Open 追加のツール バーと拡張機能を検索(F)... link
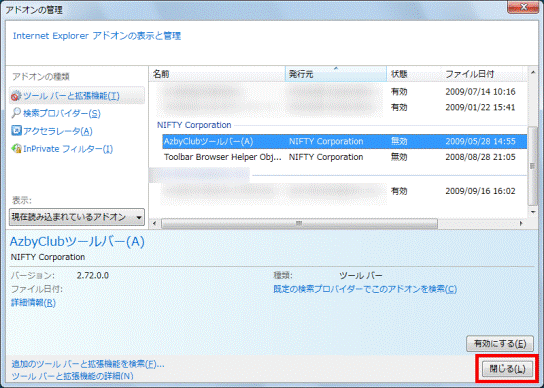Screen dimensions: 544x388 (88, 364)
